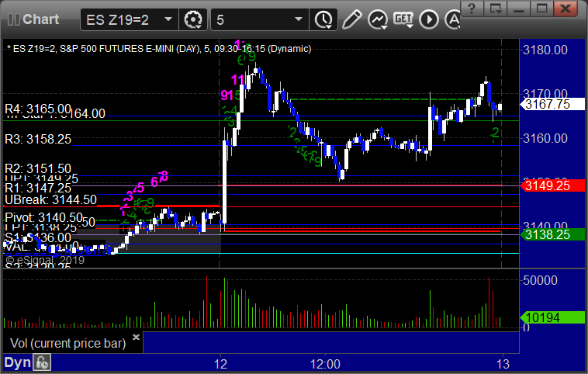Click the green 10194 volume marker
This screenshot has height=374, width=588.
[552, 317]
